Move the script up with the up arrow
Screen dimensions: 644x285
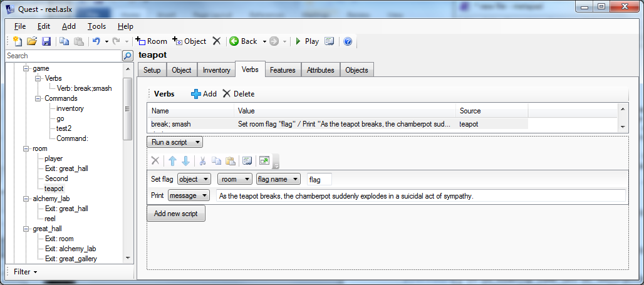click(172, 161)
